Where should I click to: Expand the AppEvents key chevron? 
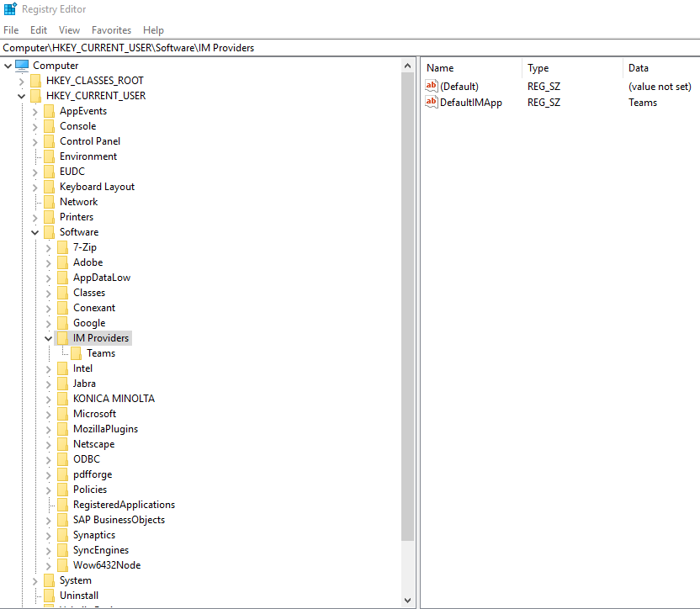tap(34, 112)
